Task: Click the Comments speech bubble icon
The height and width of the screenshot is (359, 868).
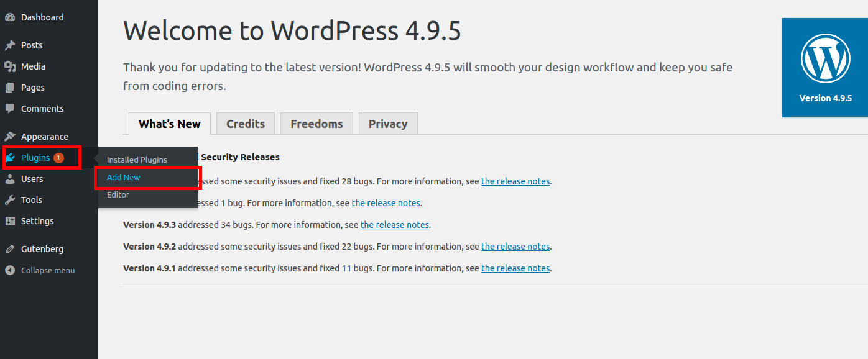Action: (x=10, y=109)
